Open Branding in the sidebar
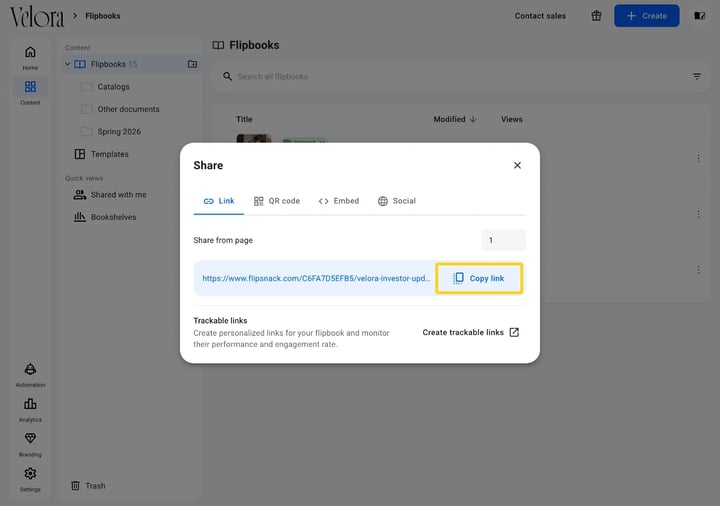 tap(30, 444)
